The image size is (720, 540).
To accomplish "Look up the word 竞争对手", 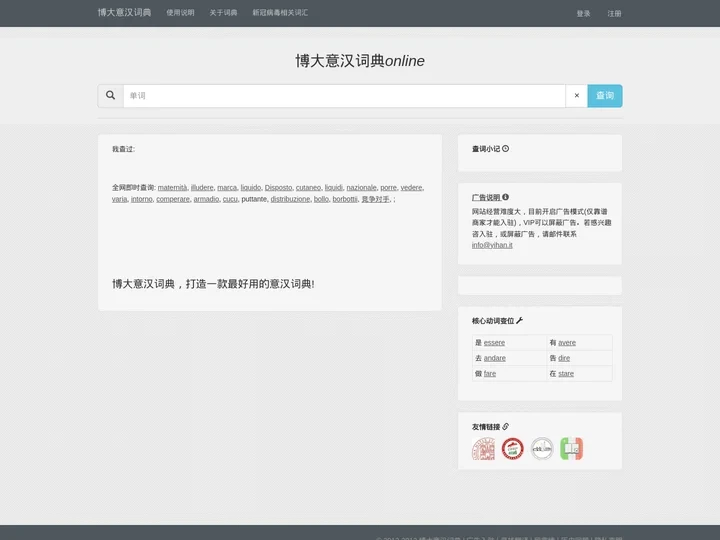I will pyautogui.click(x=375, y=199).
